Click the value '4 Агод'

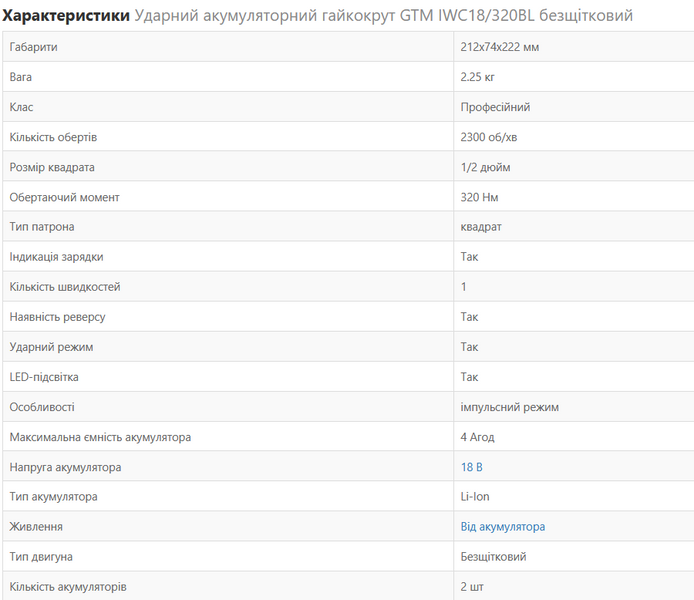(x=477, y=437)
